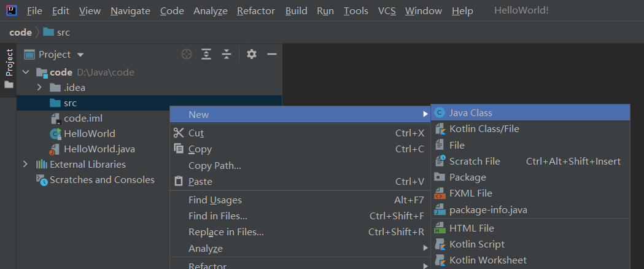Click the Package folder icon
This screenshot has height=269, width=644.
[440, 177]
